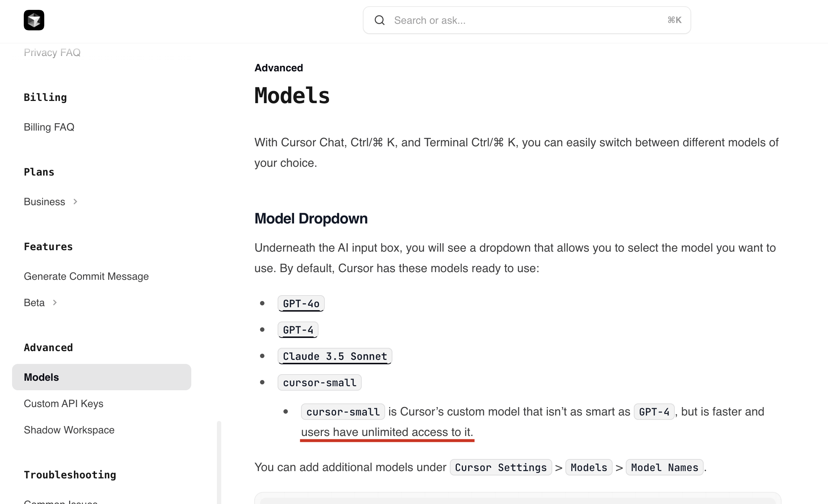This screenshot has width=828, height=504.
Task: Click the Cursor logo icon
Action: (34, 20)
